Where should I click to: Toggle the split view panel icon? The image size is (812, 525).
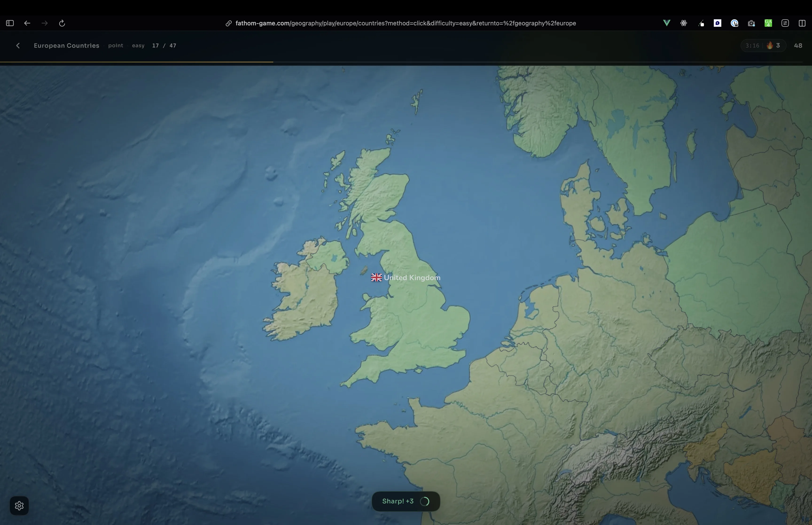[802, 23]
